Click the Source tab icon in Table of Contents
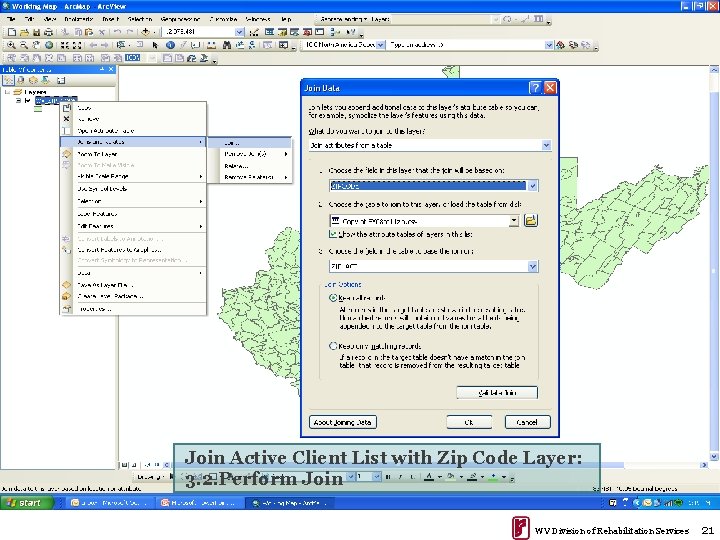This screenshot has height=540, width=720. click(21, 80)
